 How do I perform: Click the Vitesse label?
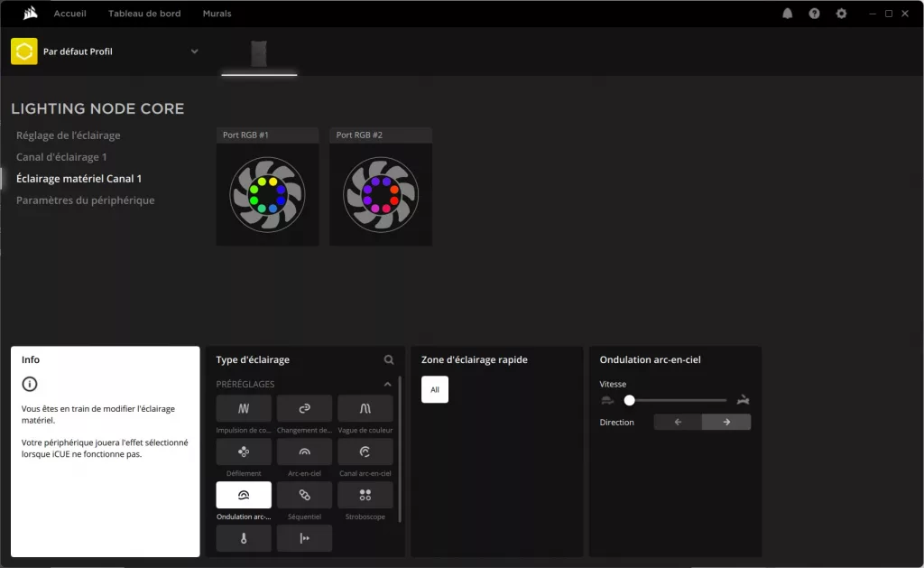tap(613, 384)
